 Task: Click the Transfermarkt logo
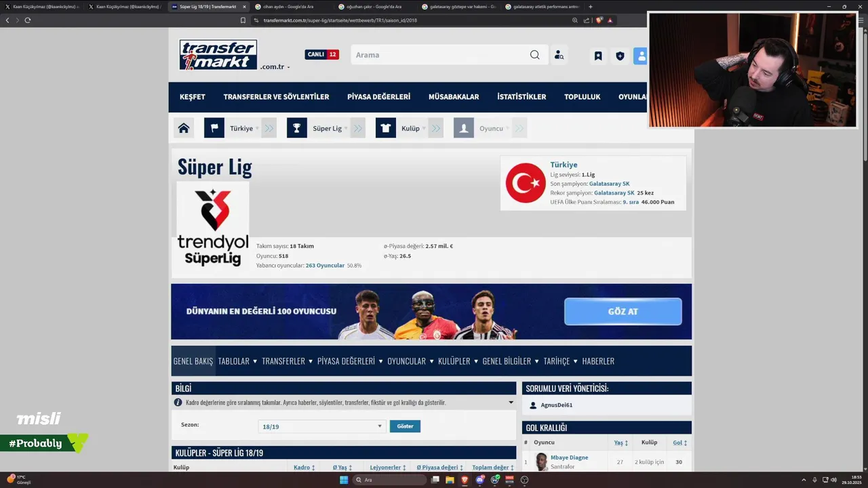(x=218, y=55)
